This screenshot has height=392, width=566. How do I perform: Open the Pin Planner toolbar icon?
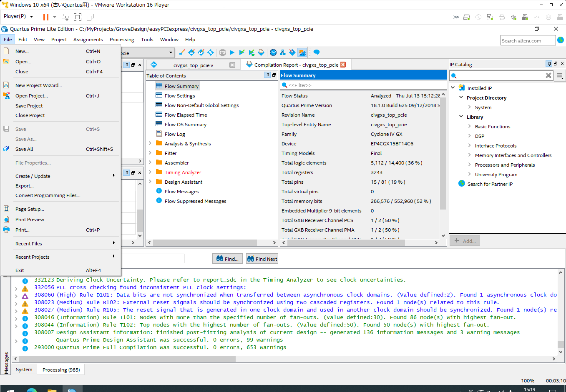click(201, 52)
